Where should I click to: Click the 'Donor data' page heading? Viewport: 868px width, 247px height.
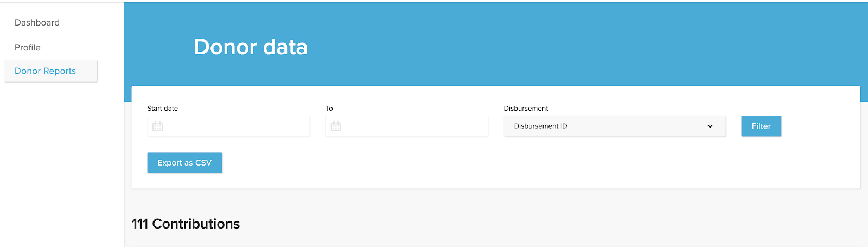click(251, 47)
